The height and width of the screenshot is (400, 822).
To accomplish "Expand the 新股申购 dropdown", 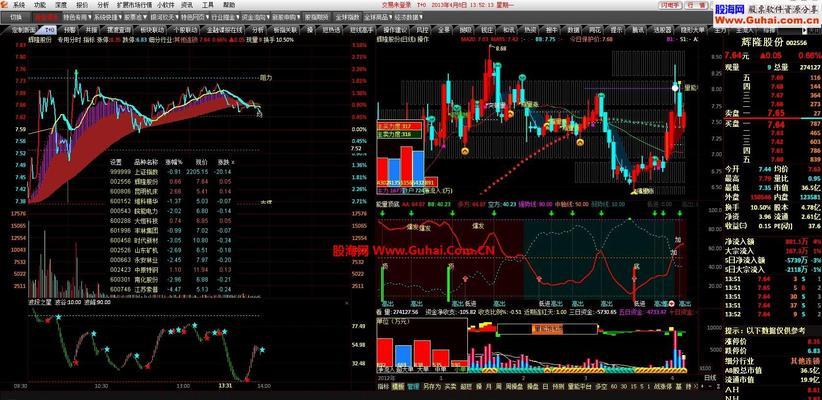I will click(285, 17).
